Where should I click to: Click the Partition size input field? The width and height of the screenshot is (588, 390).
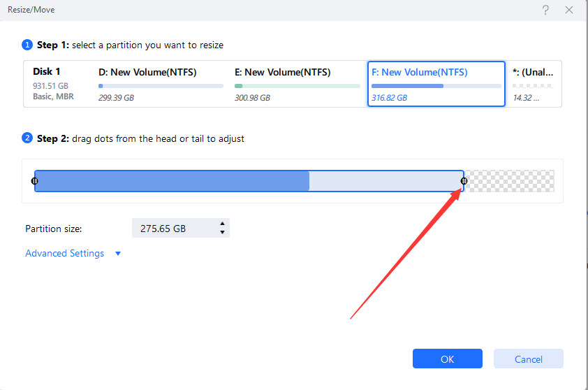pos(172,229)
